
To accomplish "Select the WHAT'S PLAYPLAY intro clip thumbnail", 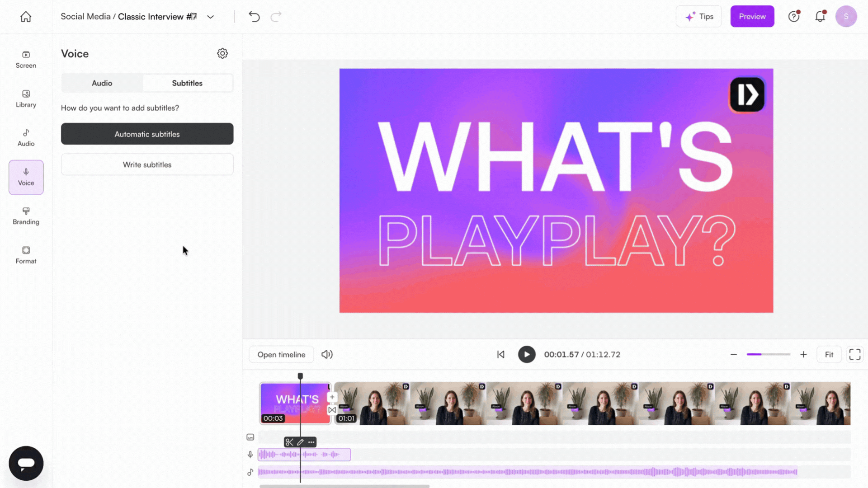I will click(295, 404).
